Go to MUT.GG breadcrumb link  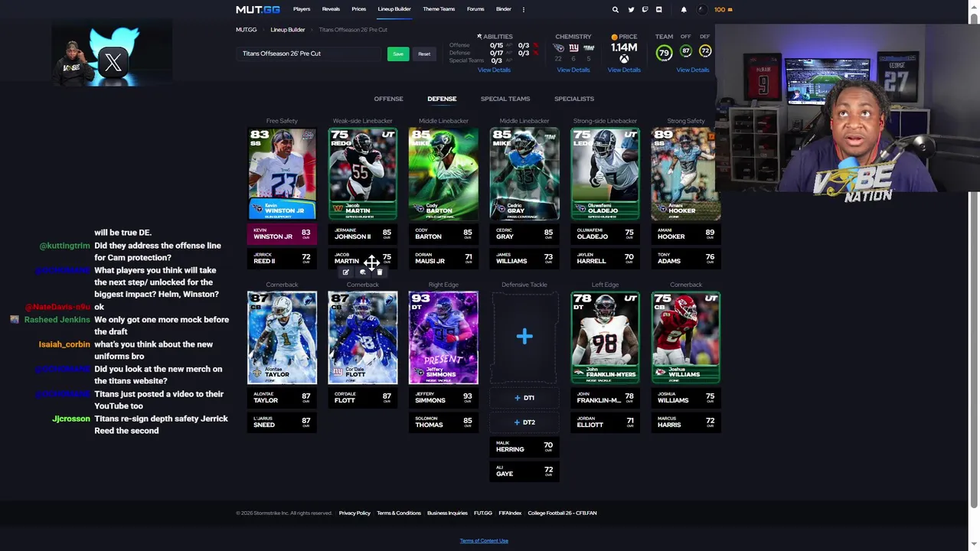click(x=247, y=30)
